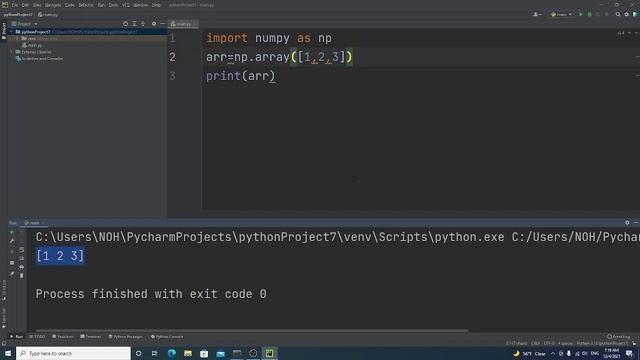The width and height of the screenshot is (640, 360).
Task: Expand External Libraries node
Action: coord(11,52)
